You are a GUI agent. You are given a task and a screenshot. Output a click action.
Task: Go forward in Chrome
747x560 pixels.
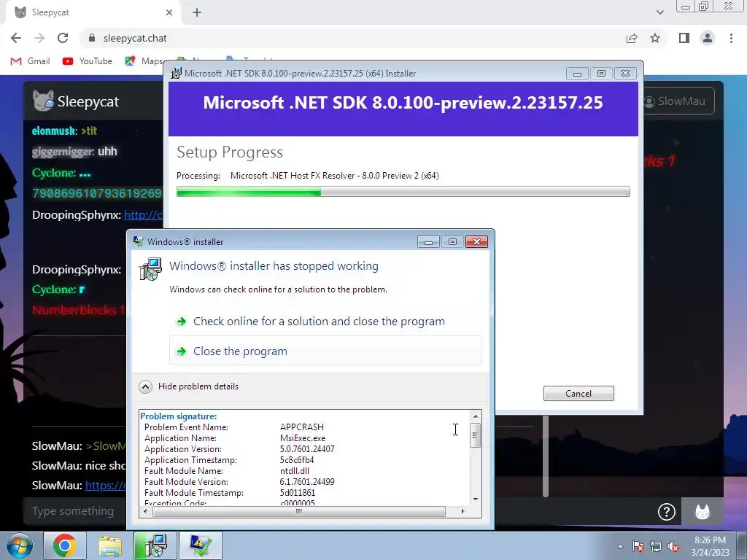[x=39, y=38]
